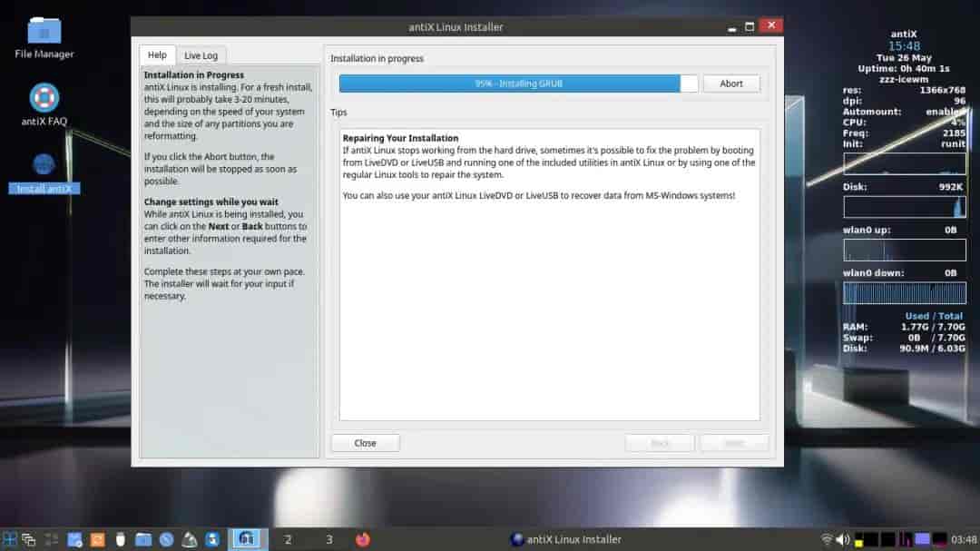Switch to workspace 3 on taskbar

coord(328,539)
